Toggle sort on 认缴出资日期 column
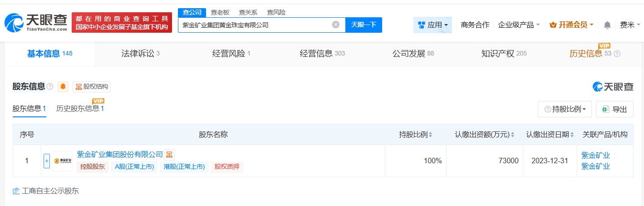 pyautogui.click(x=572, y=135)
